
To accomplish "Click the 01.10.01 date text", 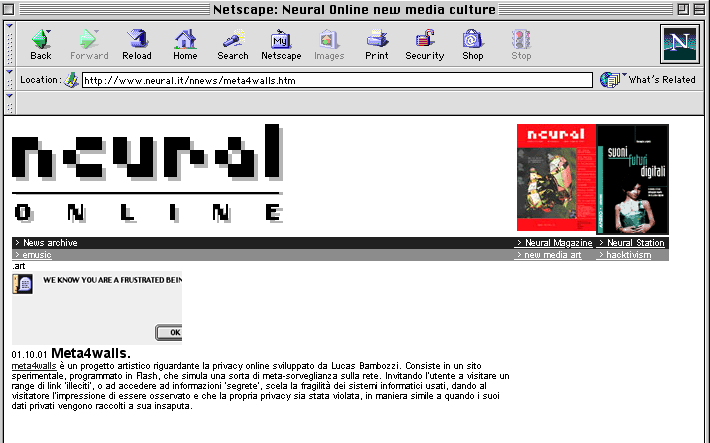I will pyautogui.click(x=29, y=354).
